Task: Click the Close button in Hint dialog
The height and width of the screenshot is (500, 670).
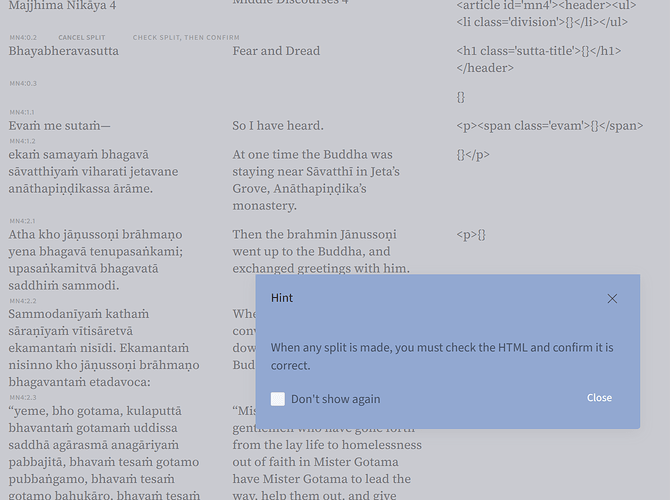Action: pos(599,398)
